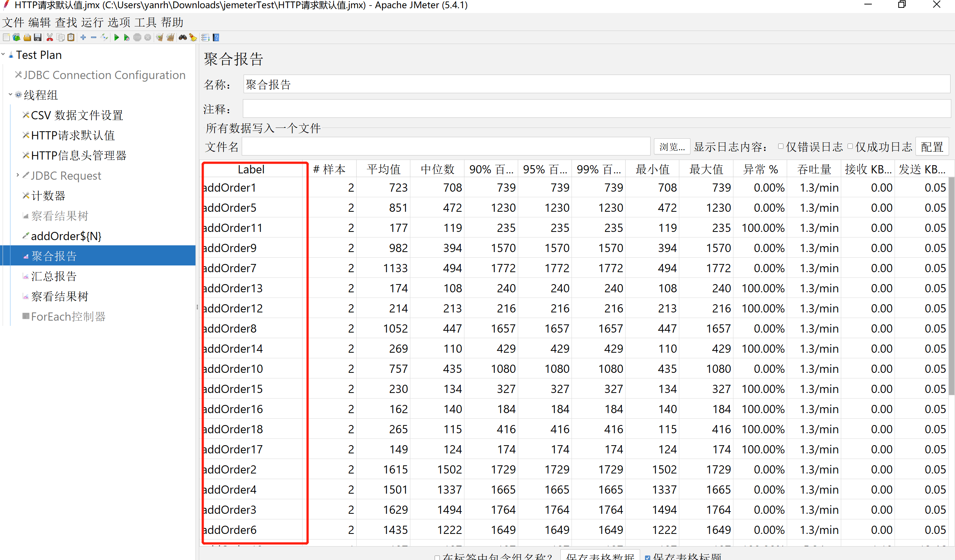Image resolution: width=955 pixels, height=560 pixels.
Task: Click the binoculars Search icon
Action: point(183,38)
